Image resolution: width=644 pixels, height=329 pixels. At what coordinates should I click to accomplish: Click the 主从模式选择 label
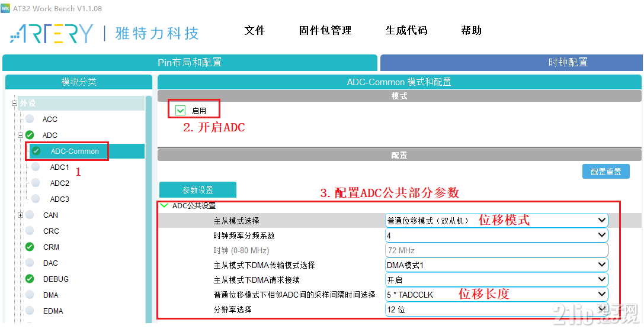click(x=236, y=221)
